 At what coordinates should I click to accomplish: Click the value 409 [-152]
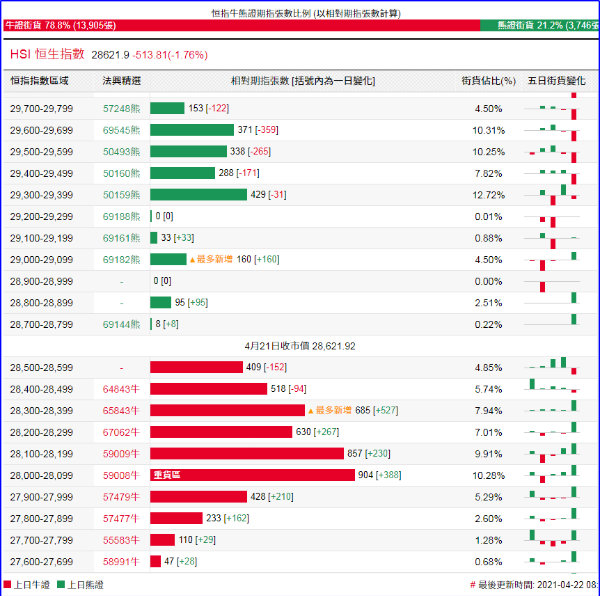point(266,367)
